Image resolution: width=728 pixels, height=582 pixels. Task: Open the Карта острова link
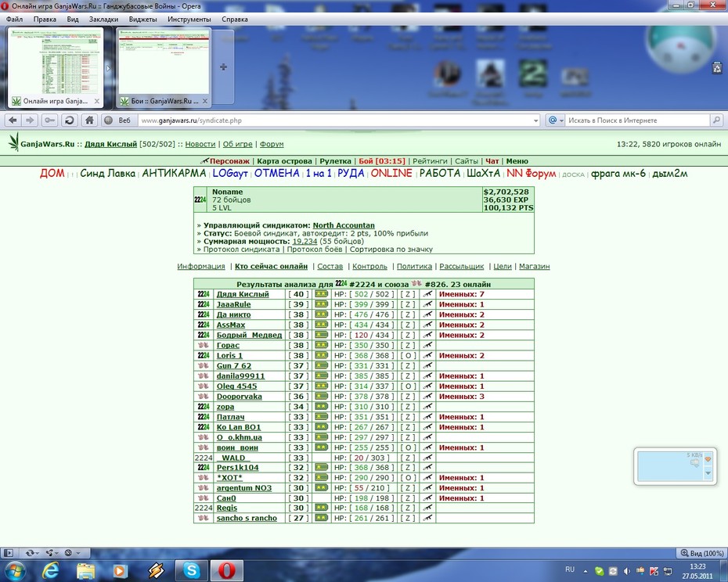tap(284, 161)
